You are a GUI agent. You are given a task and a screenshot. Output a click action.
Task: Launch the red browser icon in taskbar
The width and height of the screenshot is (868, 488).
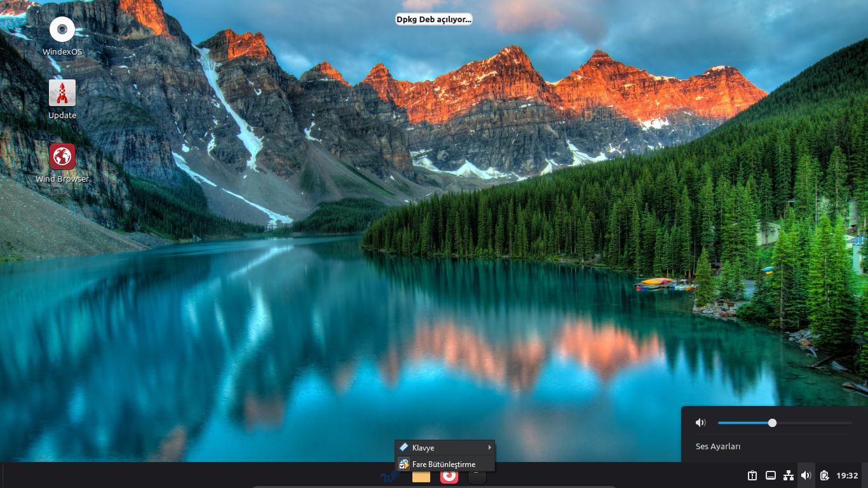point(449,476)
